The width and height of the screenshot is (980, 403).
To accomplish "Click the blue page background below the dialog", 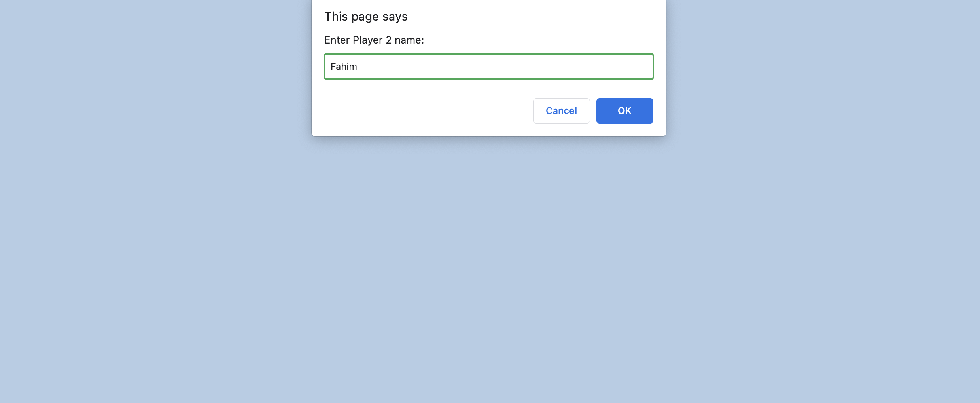I will [489, 269].
